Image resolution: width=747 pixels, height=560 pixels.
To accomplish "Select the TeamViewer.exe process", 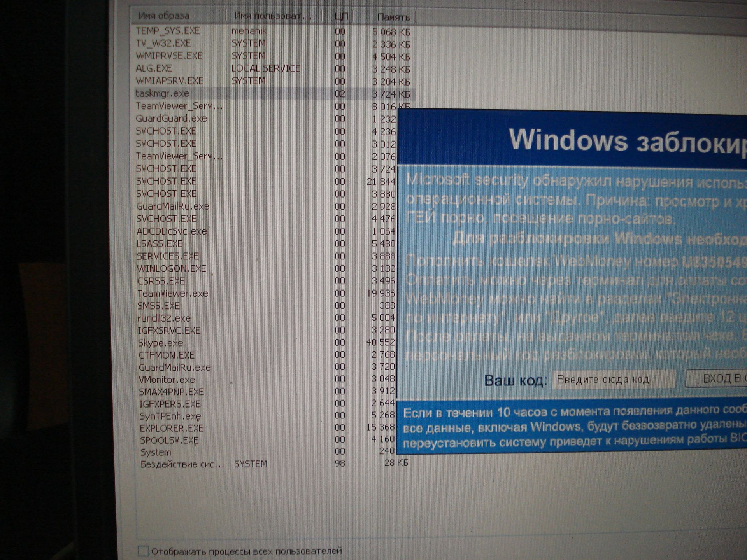I will pyautogui.click(x=172, y=294).
